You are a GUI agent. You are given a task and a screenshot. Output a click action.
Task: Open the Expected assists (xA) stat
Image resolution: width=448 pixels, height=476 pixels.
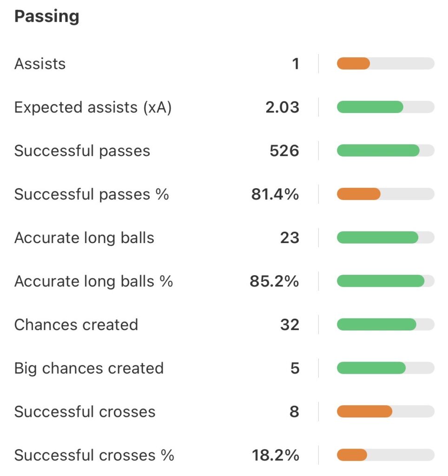[93, 107]
